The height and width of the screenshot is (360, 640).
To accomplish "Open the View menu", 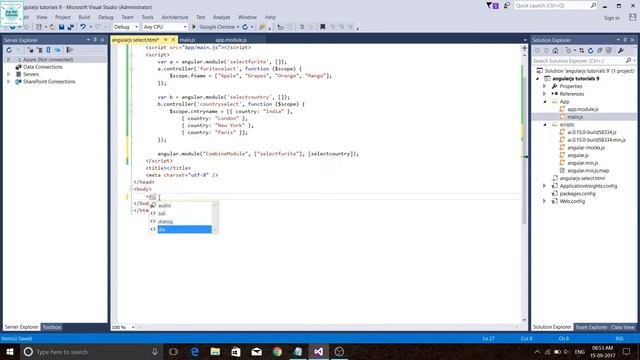I will 42,17.
